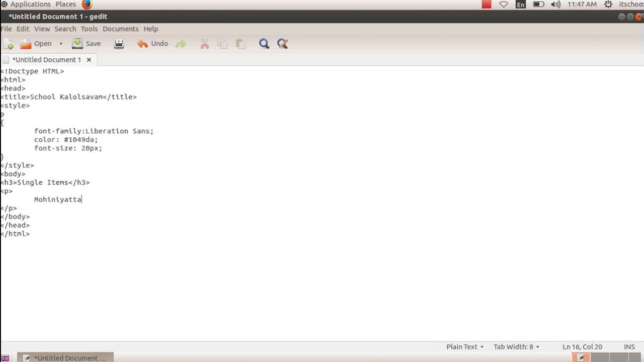The height and width of the screenshot is (362, 644).
Task: Click the <body> opening tag line
Action: pyautogui.click(x=13, y=174)
